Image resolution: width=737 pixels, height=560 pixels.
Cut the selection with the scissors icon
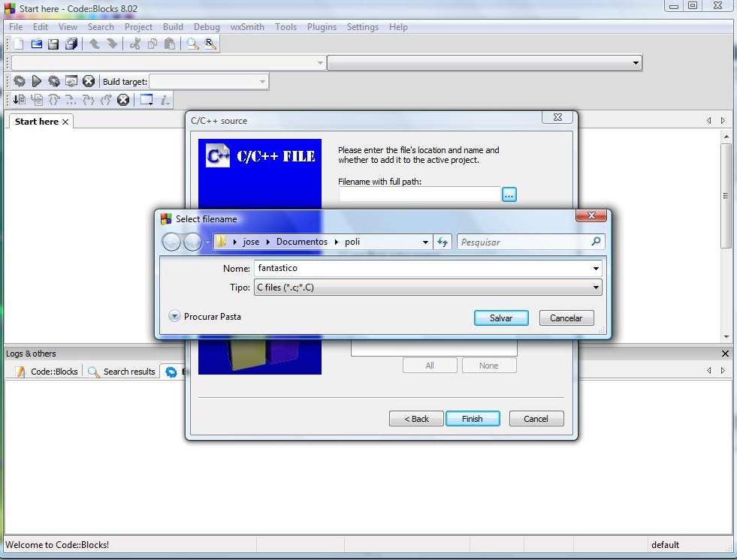coord(135,44)
